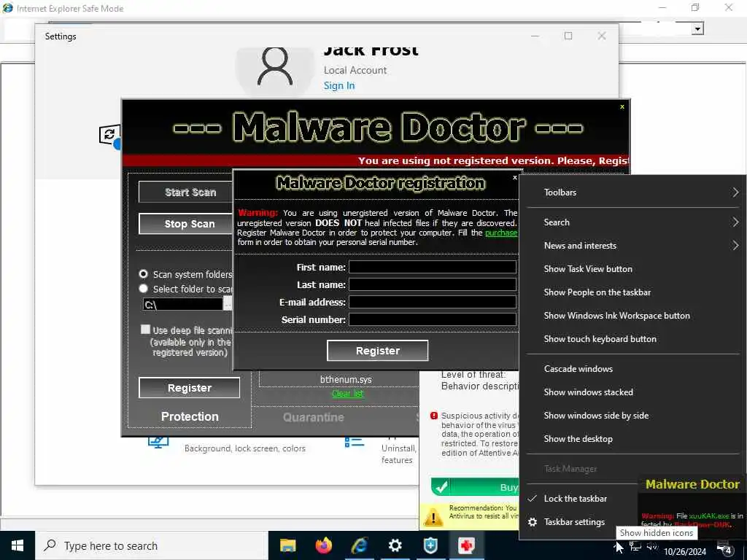Screen dimensions: 747x560
Task: Click the red alert icon beside Suspicious activity
Action: click(x=433, y=416)
